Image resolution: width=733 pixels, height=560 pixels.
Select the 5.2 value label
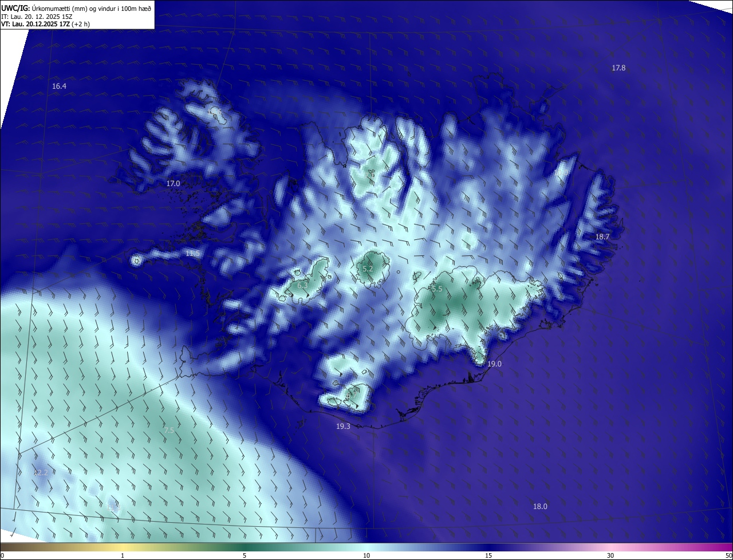368,269
